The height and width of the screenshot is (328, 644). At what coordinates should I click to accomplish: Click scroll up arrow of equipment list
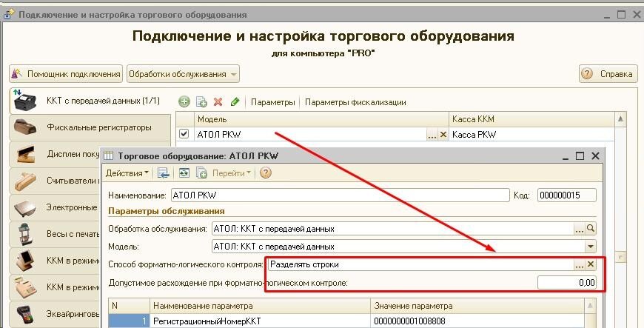[620, 119]
